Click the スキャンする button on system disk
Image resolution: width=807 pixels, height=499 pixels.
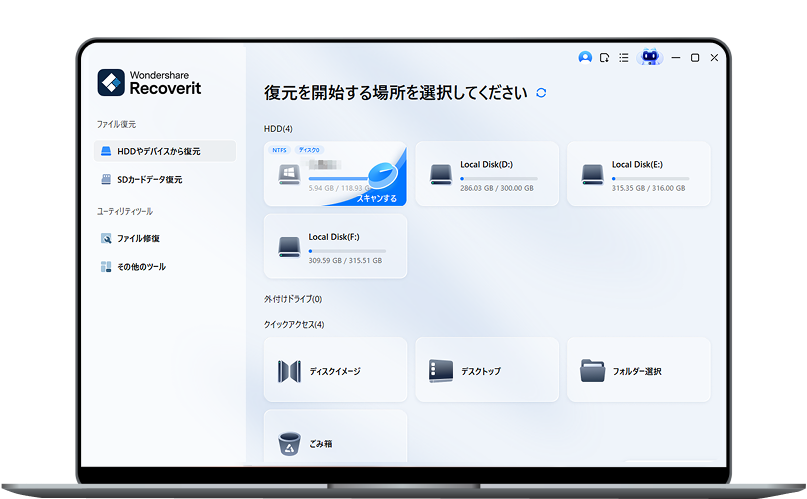377,198
